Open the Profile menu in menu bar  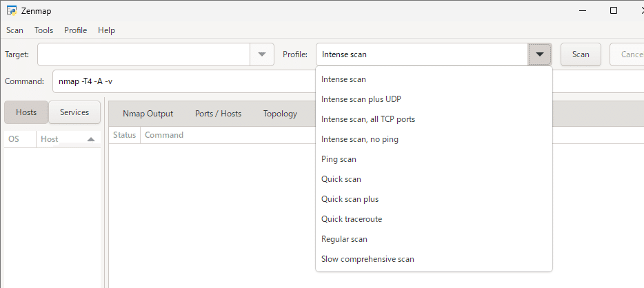pyautogui.click(x=75, y=30)
